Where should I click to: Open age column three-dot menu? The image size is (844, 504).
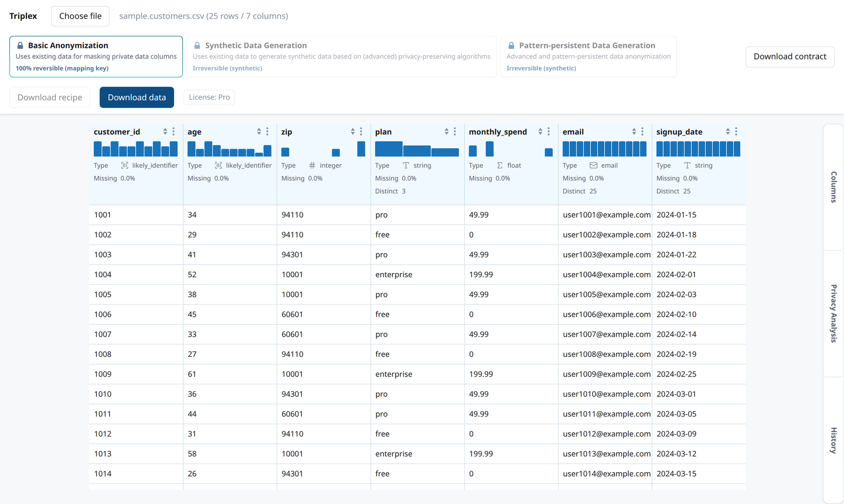(x=267, y=132)
